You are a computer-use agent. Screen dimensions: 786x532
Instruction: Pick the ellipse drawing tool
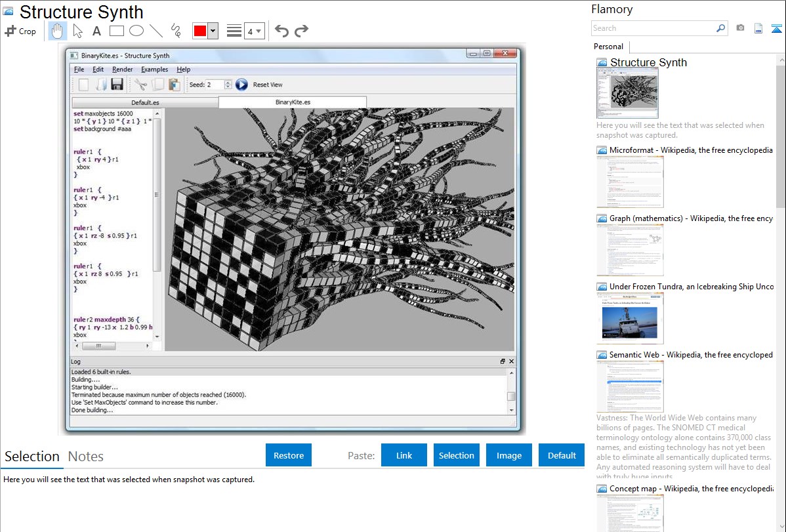pyautogui.click(x=136, y=31)
